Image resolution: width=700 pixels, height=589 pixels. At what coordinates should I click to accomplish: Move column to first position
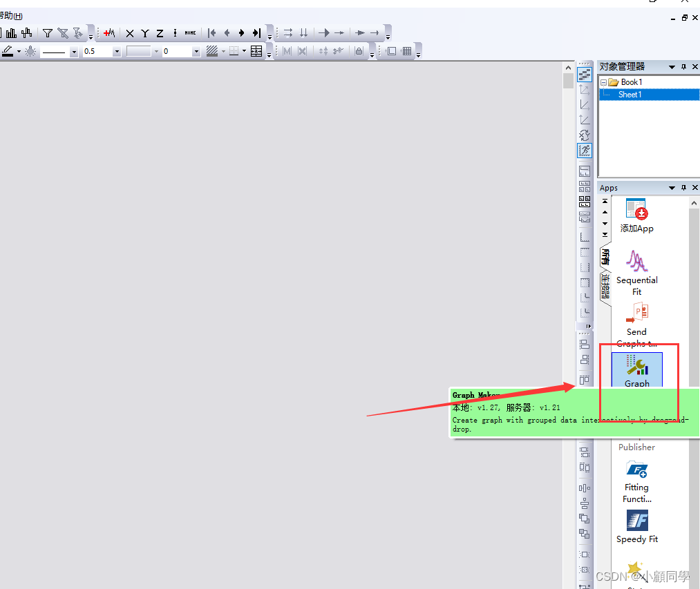click(x=212, y=33)
